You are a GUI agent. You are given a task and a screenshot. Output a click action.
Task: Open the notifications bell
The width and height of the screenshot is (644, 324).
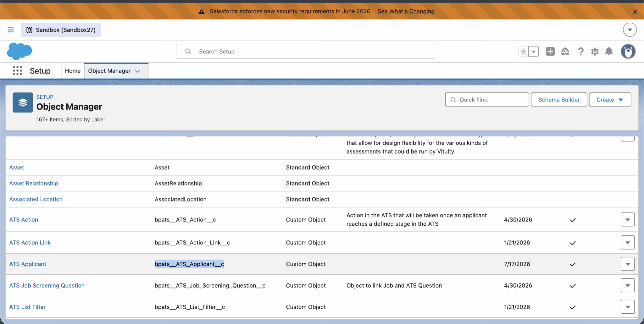coord(609,52)
